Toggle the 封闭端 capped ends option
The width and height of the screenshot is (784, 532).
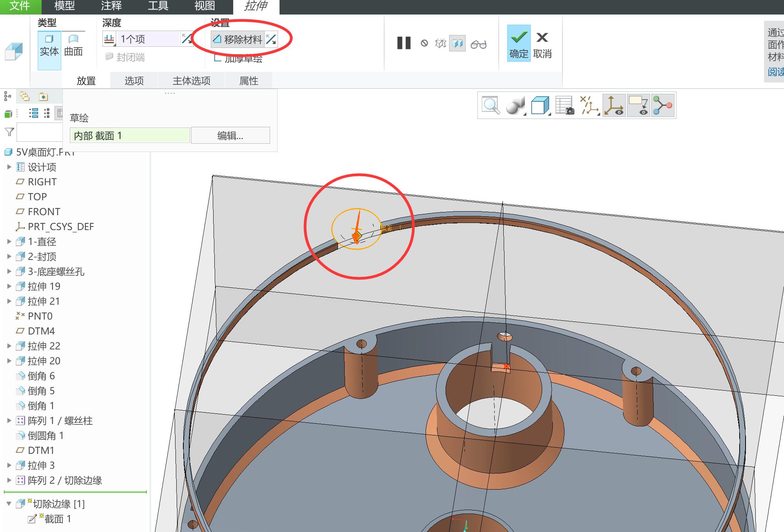pyautogui.click(x=125, y=57)
